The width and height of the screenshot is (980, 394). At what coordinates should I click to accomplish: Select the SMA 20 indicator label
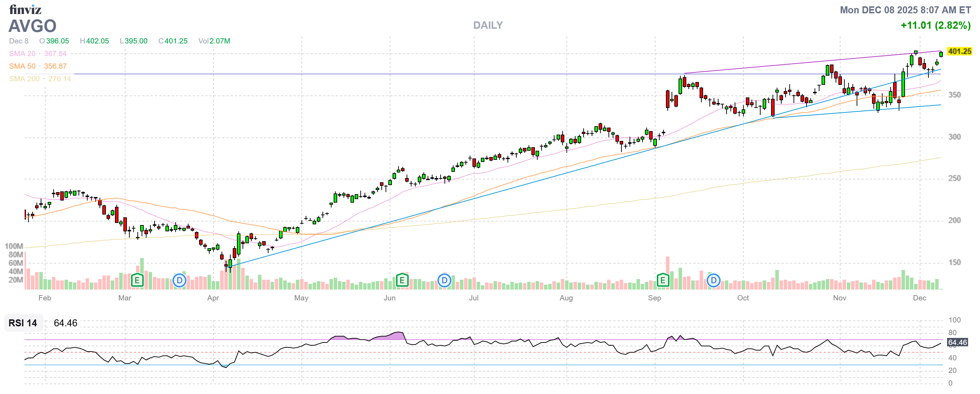(x=22, y=54)
